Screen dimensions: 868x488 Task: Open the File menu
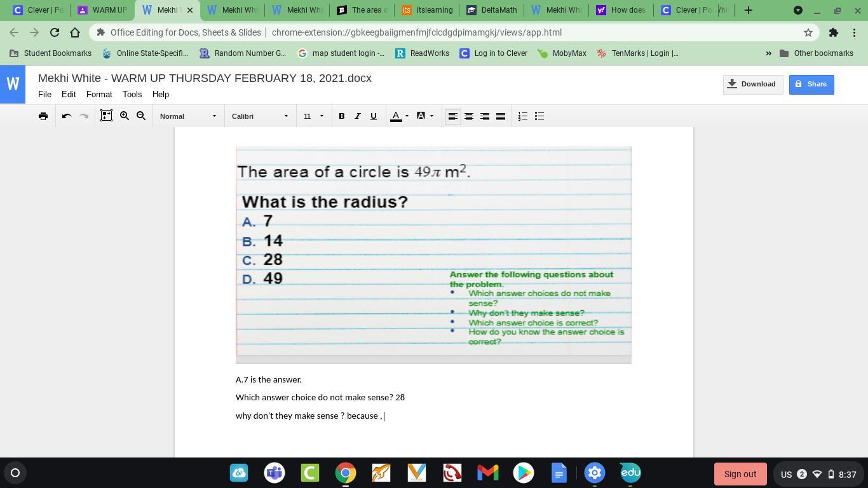[x=44, y=94]
